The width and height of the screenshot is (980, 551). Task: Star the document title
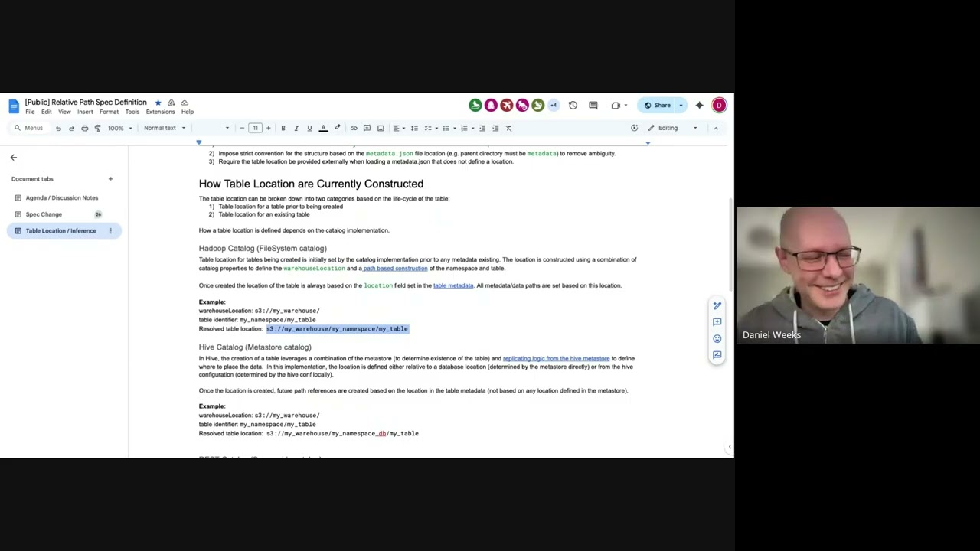(158, 103)
